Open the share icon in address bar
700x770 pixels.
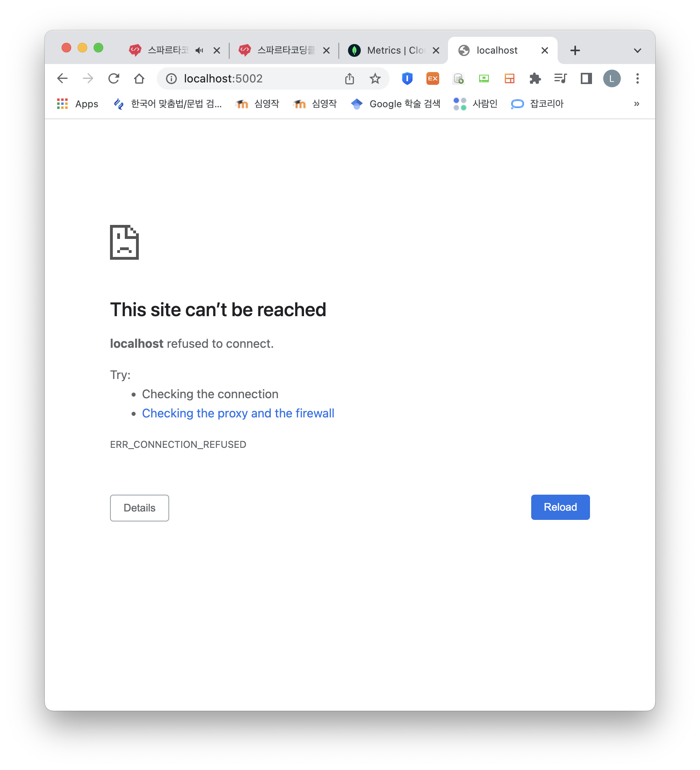350,78
